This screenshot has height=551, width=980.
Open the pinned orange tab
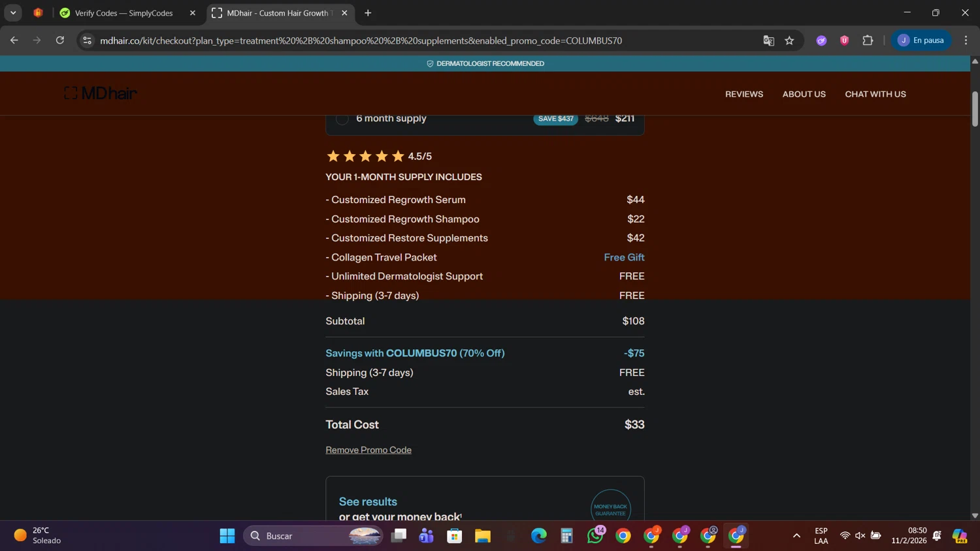pos(38,13)
